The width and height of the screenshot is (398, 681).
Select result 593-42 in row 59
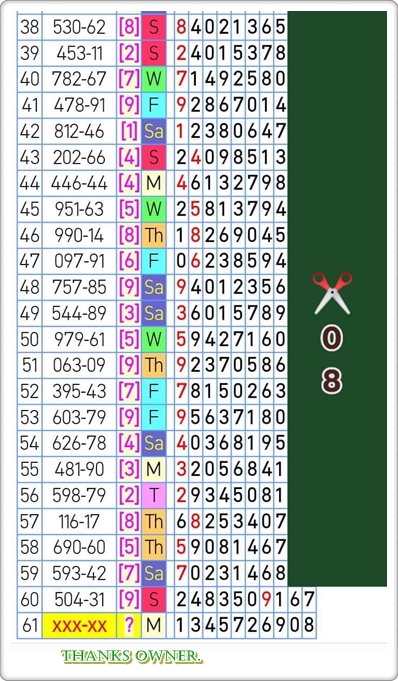point(80,573)
